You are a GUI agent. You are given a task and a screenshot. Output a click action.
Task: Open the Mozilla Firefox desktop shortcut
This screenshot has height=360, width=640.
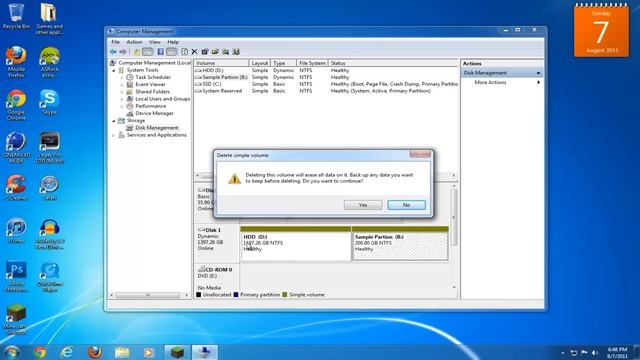point(16,62)
